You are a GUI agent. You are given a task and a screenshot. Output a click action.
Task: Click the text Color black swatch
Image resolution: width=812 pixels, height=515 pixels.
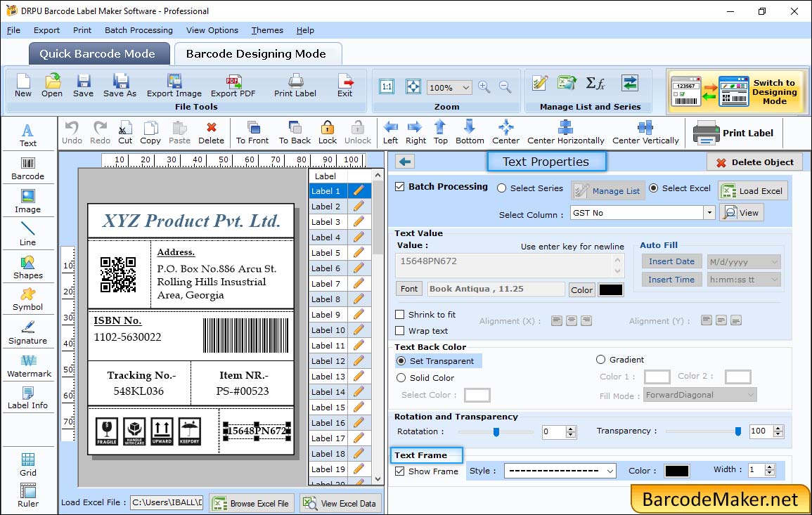(610, 290)
